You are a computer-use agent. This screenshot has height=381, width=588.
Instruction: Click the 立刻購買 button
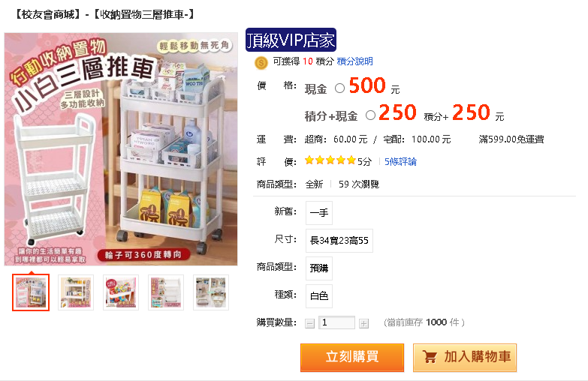352,358
